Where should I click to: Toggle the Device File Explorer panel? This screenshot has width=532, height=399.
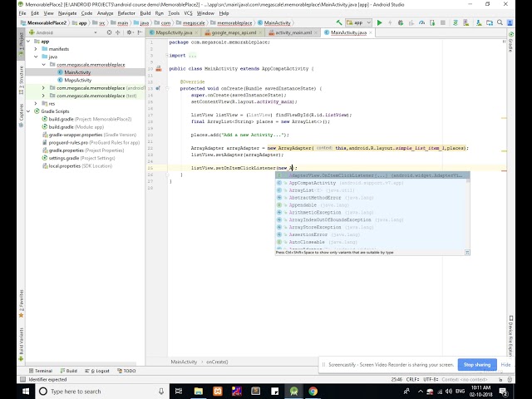click(510, 335)
